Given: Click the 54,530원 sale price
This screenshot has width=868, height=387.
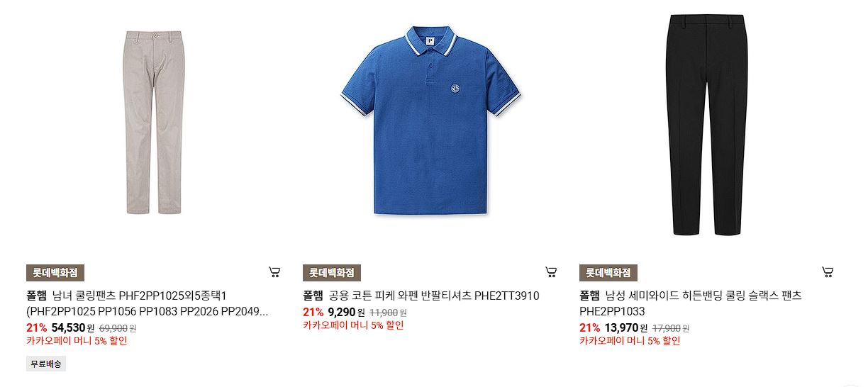Looking at the screenshot, I should tap(73, 327).
